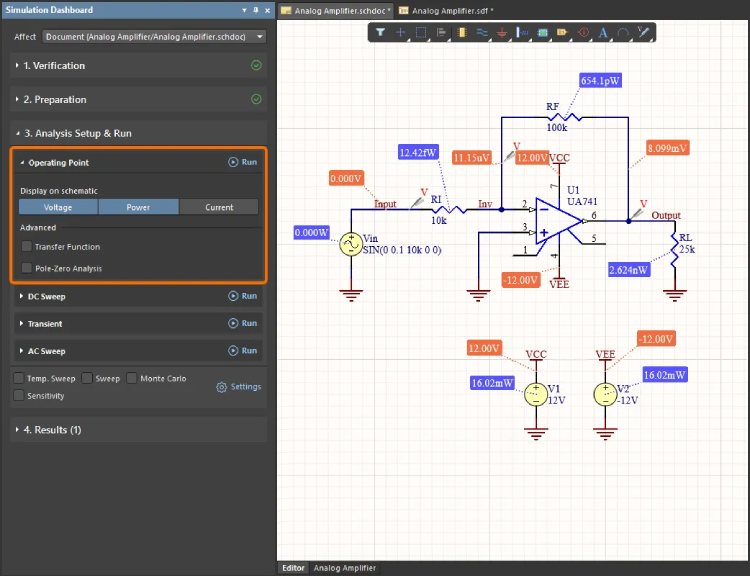750x576 pixels.
Task: Select the text string 'A' tool
Action: tap(603, 32)
